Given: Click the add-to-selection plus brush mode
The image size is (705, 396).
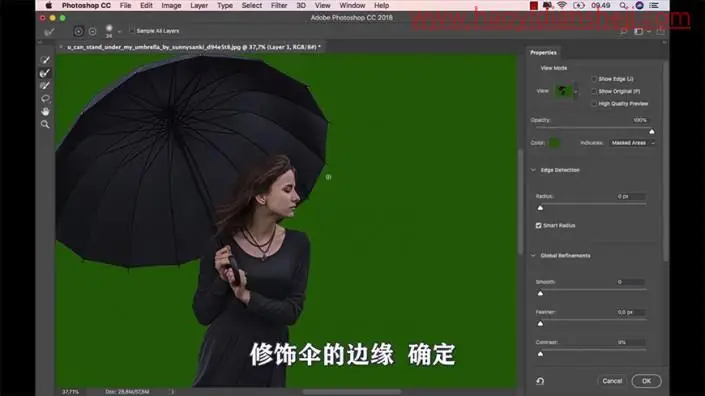Looking at the screenshot, I should [78, 31].
